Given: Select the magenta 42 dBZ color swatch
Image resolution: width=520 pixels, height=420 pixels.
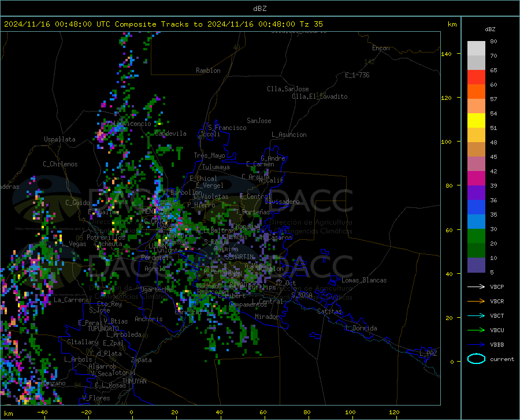Looking at the screenshot, I should tap(476, 179).
